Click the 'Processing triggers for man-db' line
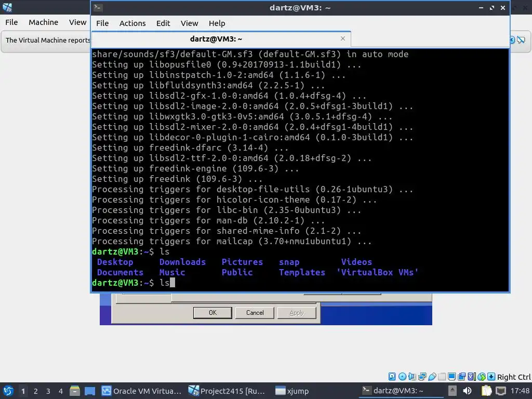The image size is (532, 399). click(x=208, y=220)
